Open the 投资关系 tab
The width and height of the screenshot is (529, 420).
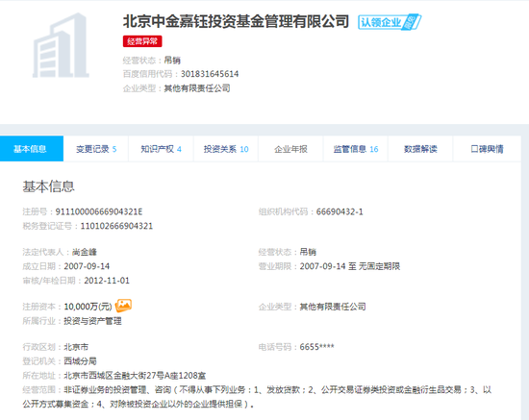(226, 149)
